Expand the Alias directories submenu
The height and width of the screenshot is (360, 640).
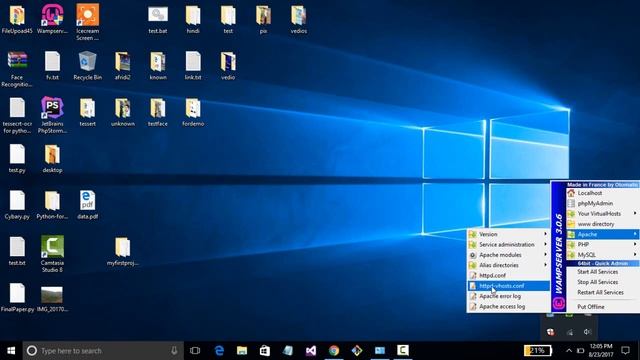[508, 265]
